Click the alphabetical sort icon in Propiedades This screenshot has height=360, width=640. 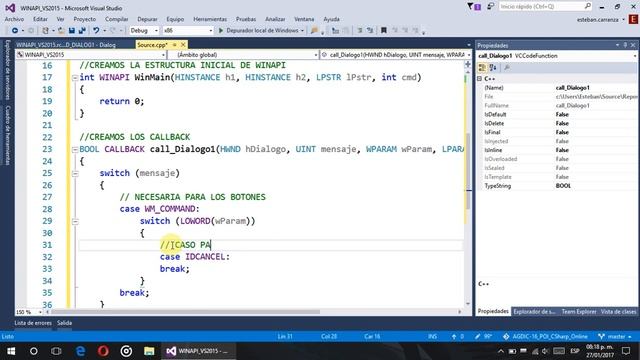coord(493,68)
